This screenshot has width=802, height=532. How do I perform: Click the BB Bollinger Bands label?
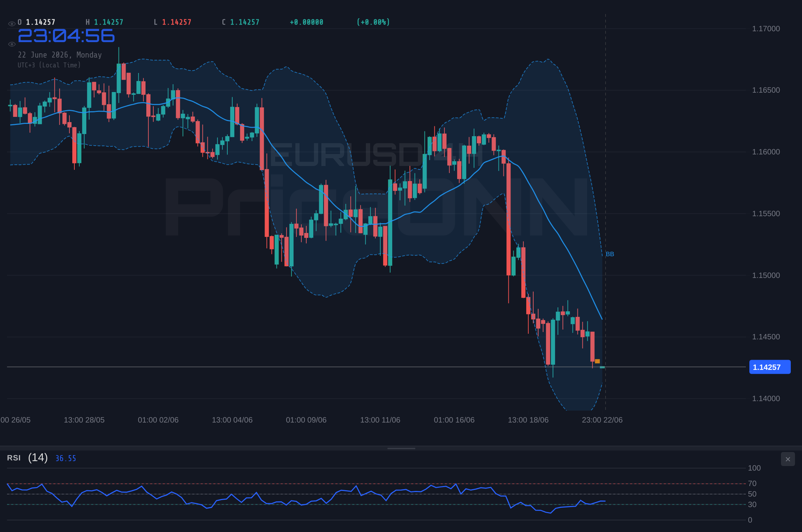pyautogui.click(x=610, y=254)
